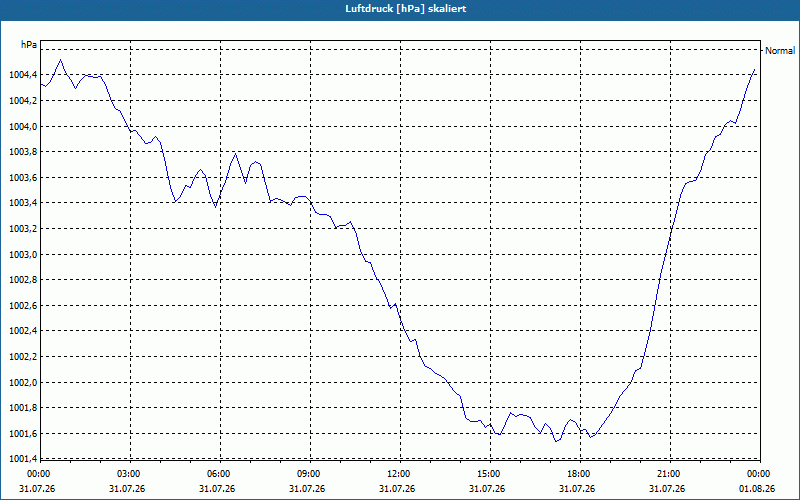Screen dimensions: 800x500
Task: Click the title "Luftdruck [hPa] skaliert"
Action: (406, 9)
